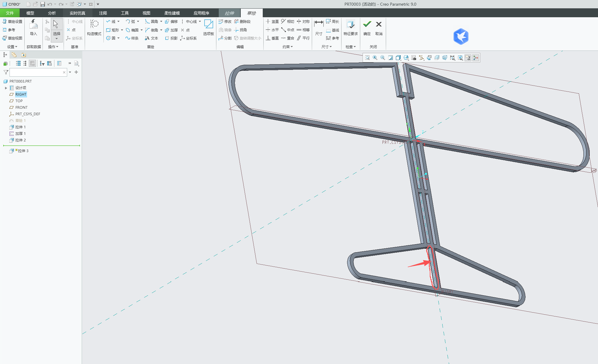Click 草绘设置 (Sketch Setup)
Image resolution: width=598 pixels, height=364 pixels.
point(12,22)
